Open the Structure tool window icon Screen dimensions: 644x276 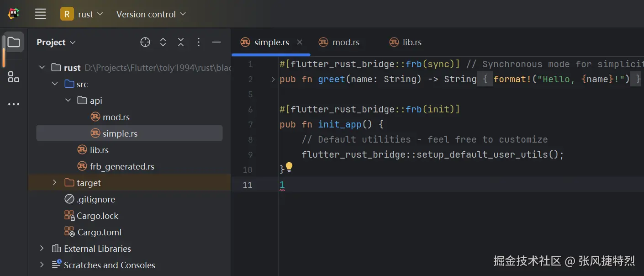click(14, 77)
